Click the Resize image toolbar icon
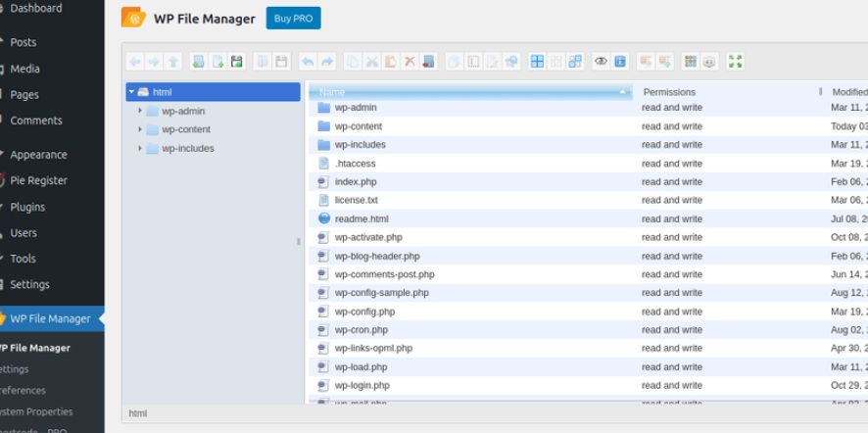 click(x=511, y=62)
